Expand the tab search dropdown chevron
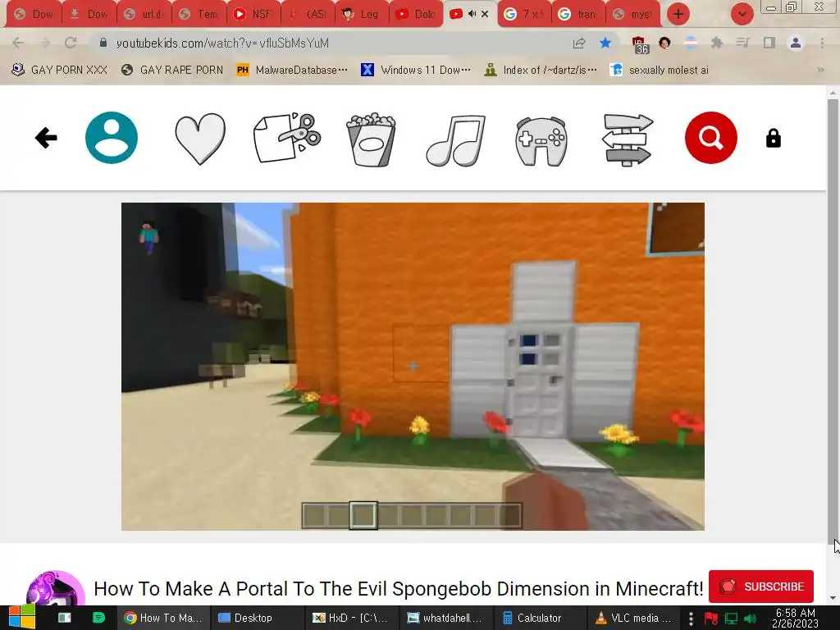The height and width of the screenshot is (630, 840). [x=742, y=14]
